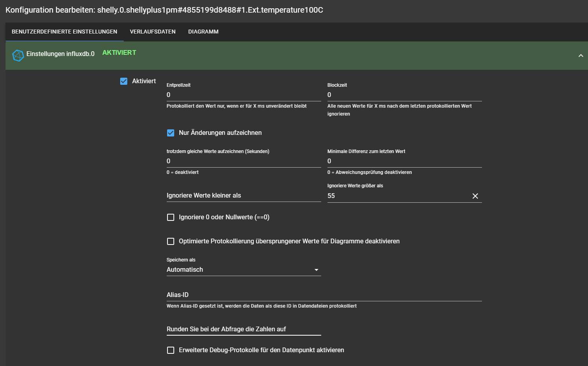Click 'Alle neuen Werte für X ms' helper text

(400, 110)
